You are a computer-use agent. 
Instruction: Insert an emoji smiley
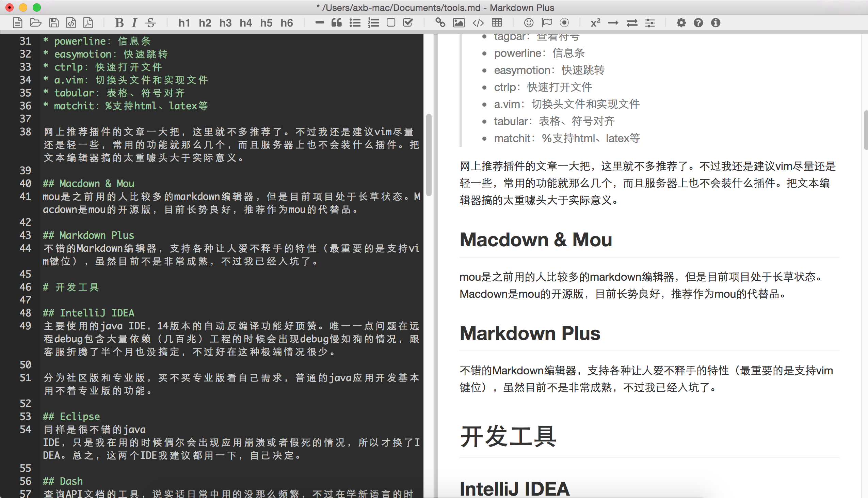[529, 23]
